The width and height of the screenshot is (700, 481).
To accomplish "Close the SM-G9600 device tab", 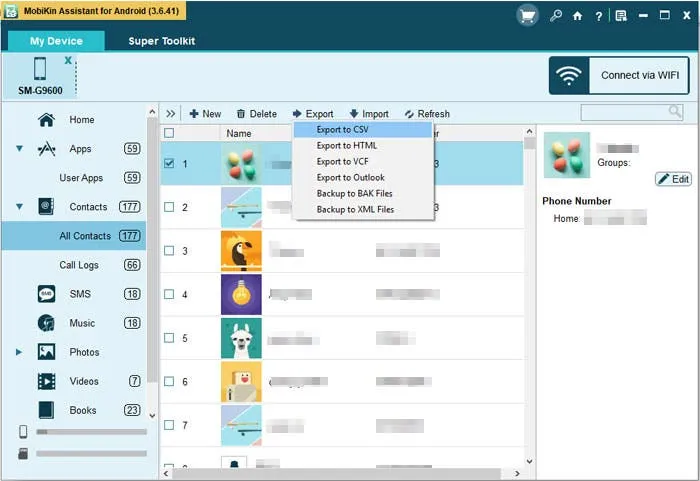I will tap(68, 60).
